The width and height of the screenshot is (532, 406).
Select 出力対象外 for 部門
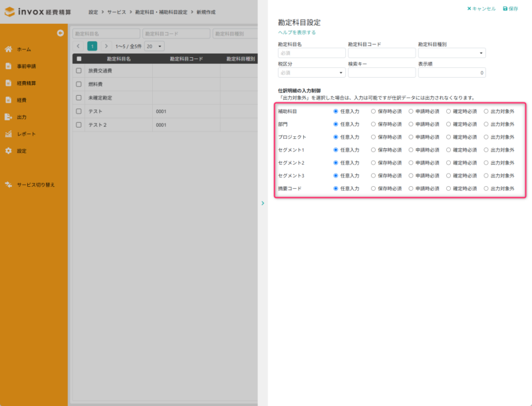coord(486,124)
